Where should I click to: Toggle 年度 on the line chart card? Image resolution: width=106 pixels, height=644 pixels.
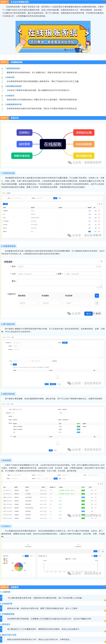coord(96,556)
